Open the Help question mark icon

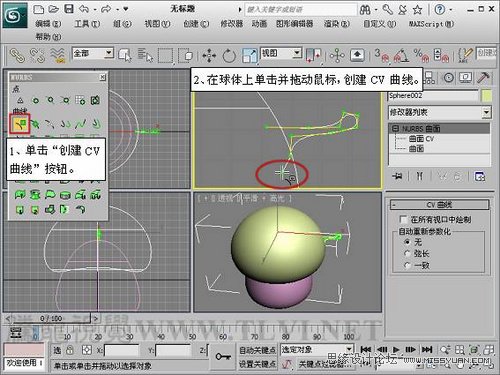pos(440,10)
